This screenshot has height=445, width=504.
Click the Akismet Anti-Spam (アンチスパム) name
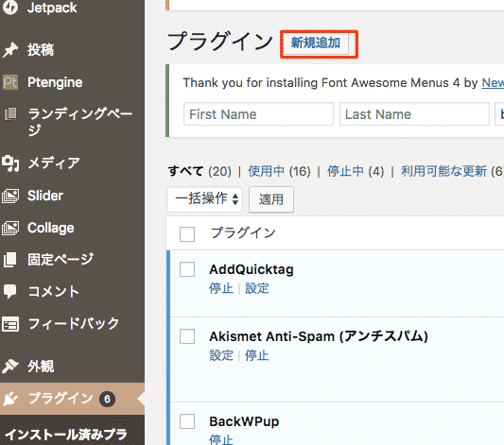click(319, 336)
